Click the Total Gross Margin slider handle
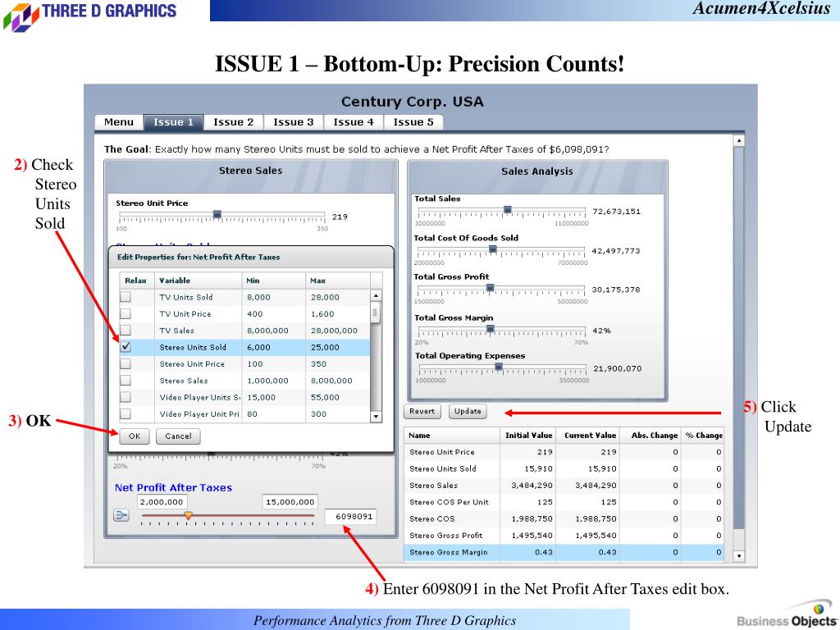 491,329
